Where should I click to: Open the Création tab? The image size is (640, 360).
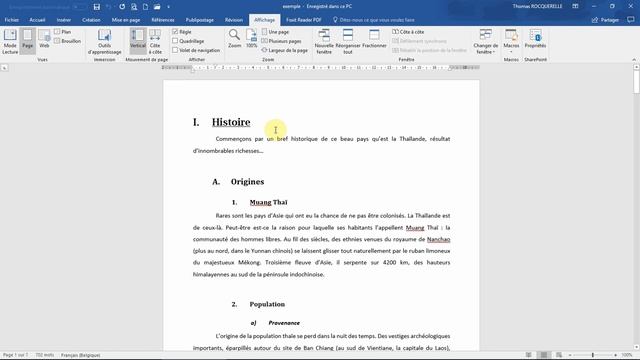click(91, 20)
